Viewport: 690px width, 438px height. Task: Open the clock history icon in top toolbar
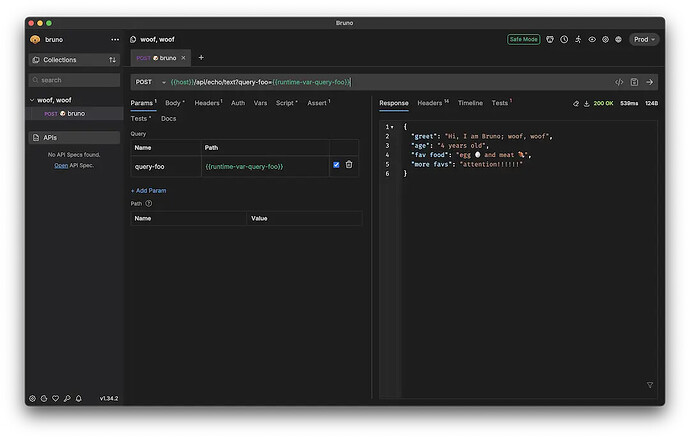[x=564, y=40]
